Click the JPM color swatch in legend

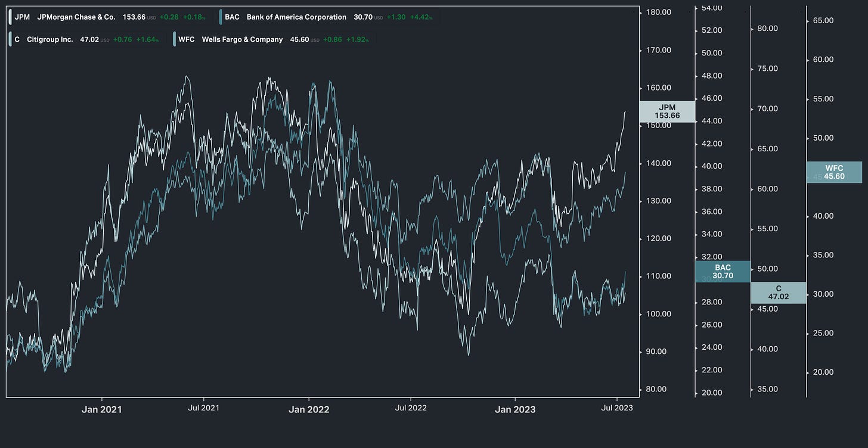10,17
